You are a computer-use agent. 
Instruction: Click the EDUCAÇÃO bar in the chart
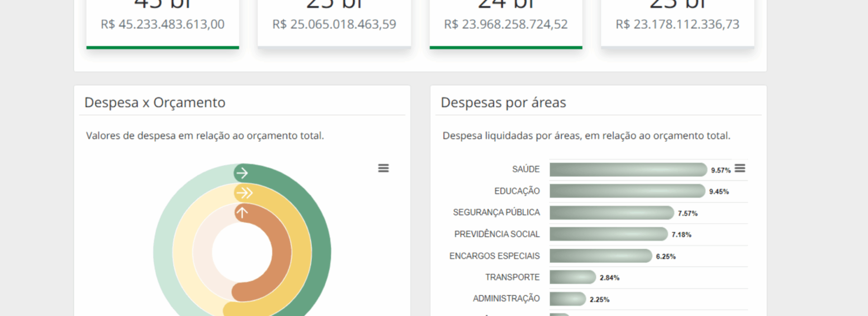627,191
